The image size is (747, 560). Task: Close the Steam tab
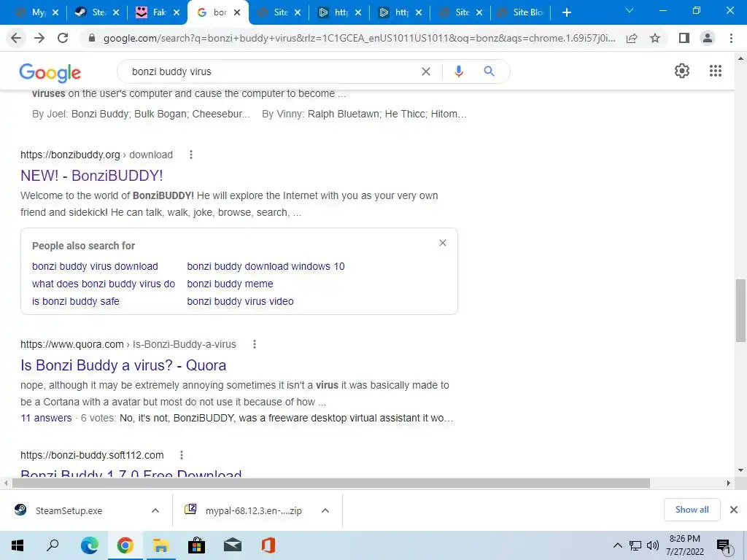coord(116,12)
